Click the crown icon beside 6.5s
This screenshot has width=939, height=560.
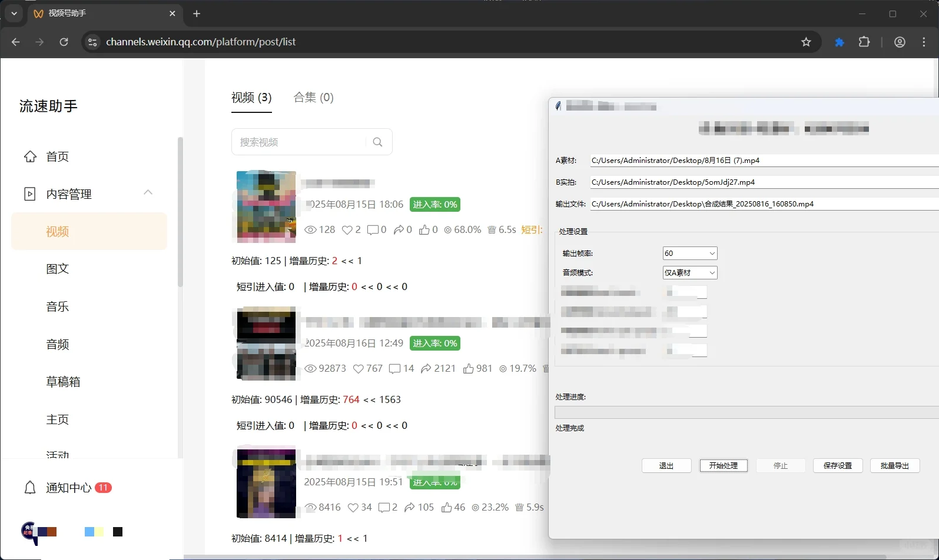point(492,229)
